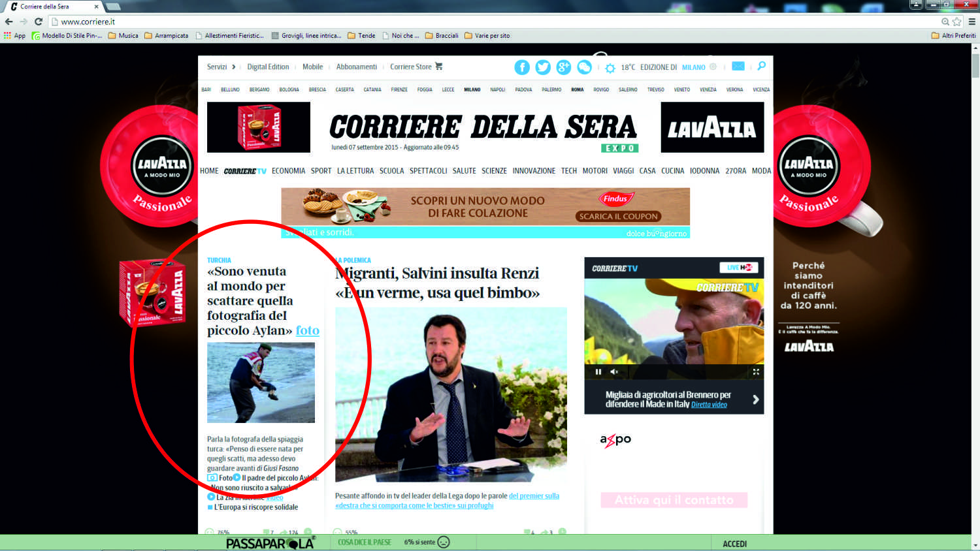Open Chrome hamburger menu
Screen dimensions: 980x551
click(972, 22)
